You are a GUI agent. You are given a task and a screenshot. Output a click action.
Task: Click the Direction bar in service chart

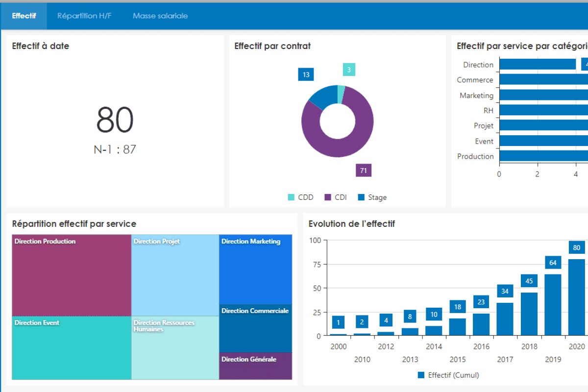click(537, 64)
